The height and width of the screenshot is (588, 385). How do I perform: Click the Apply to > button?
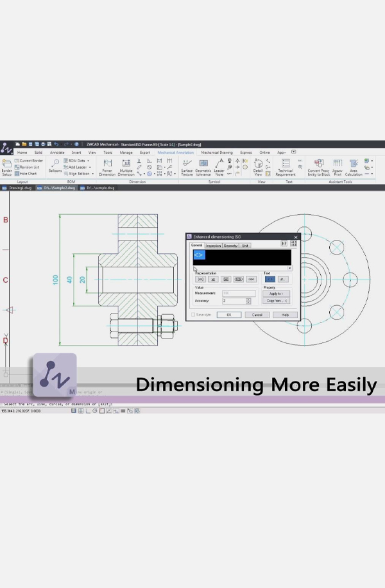276,294
